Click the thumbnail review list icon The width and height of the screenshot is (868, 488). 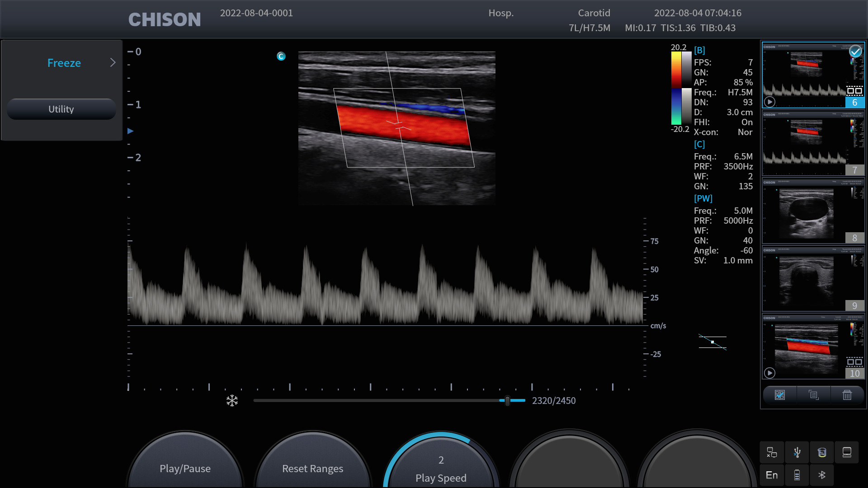pyautogui.click(x=813, y=395)
